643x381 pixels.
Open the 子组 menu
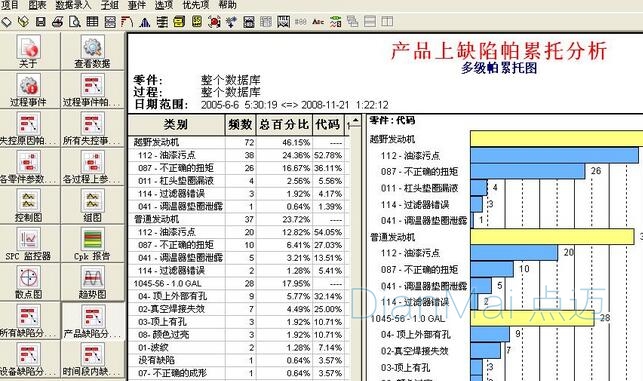pos(109,5)
